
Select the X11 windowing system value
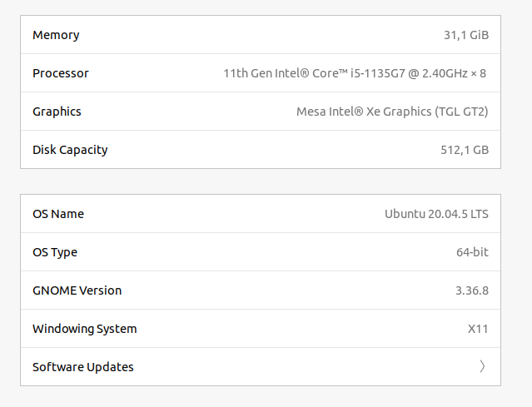[x=478, y=329]
